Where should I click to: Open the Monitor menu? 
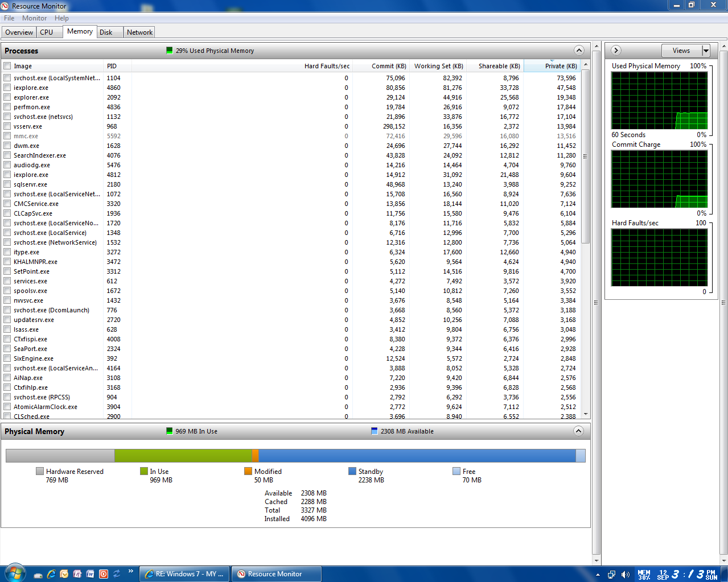click(34, 18)
